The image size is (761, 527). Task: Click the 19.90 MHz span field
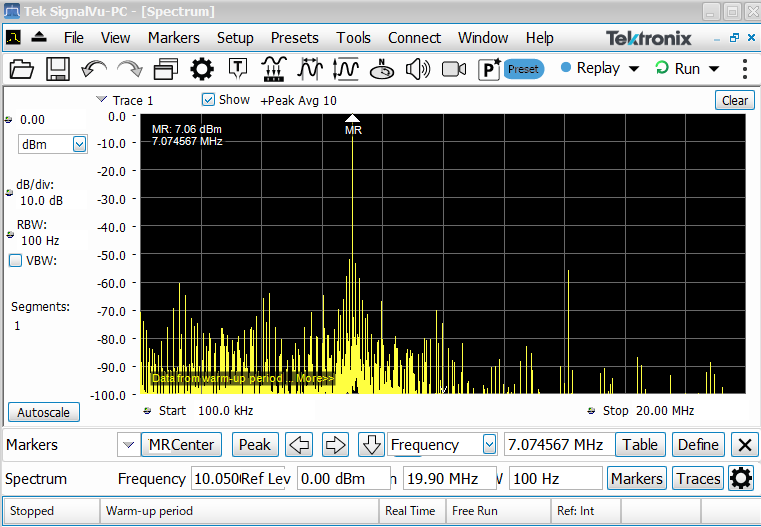[x=452, y=479]
